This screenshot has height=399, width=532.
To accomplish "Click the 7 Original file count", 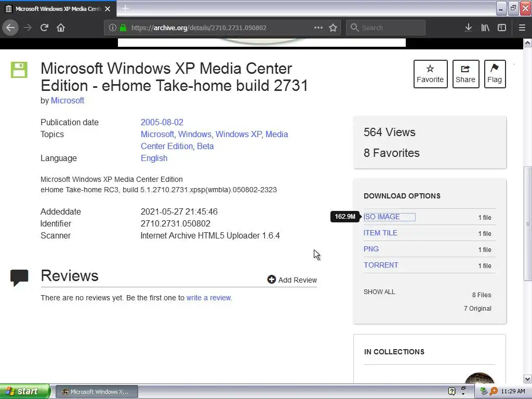I will pyautogui.click(x=477, y=309).
